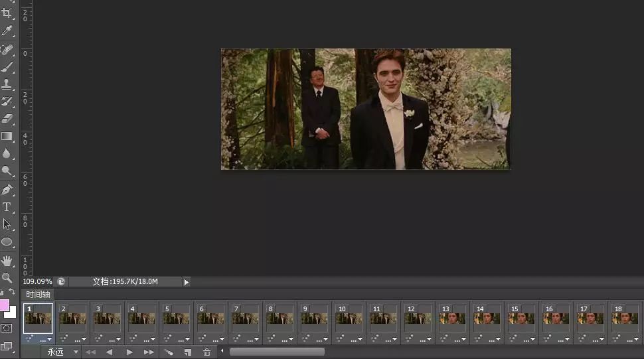Screen dimensions: 644x359
Task: Select the Hand tool
Action: pos(7,261)
